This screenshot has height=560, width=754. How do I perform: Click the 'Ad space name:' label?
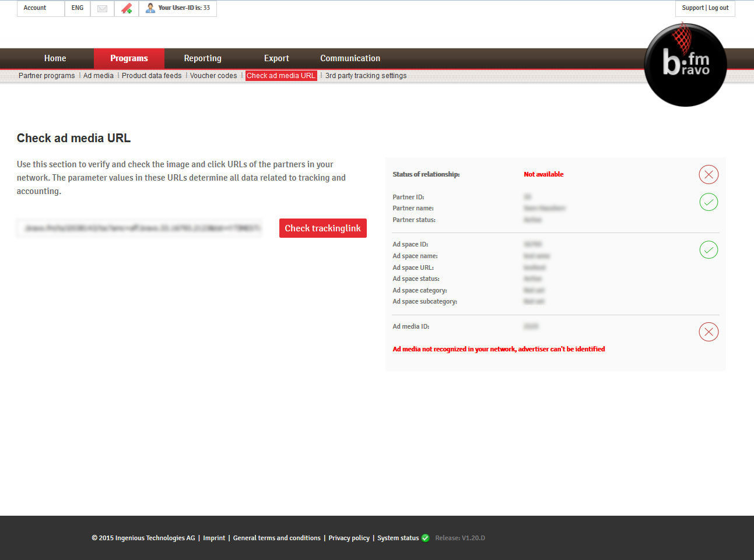click(415, 256)
